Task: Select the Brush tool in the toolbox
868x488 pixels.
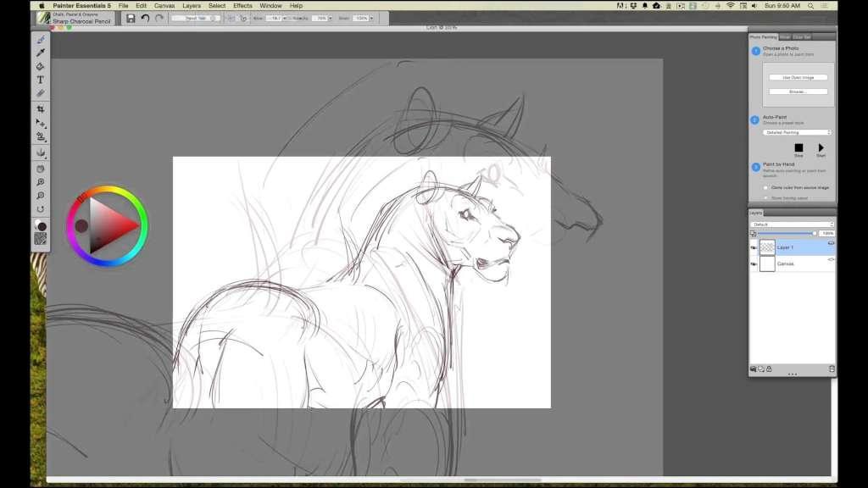Action: [40, 40]
